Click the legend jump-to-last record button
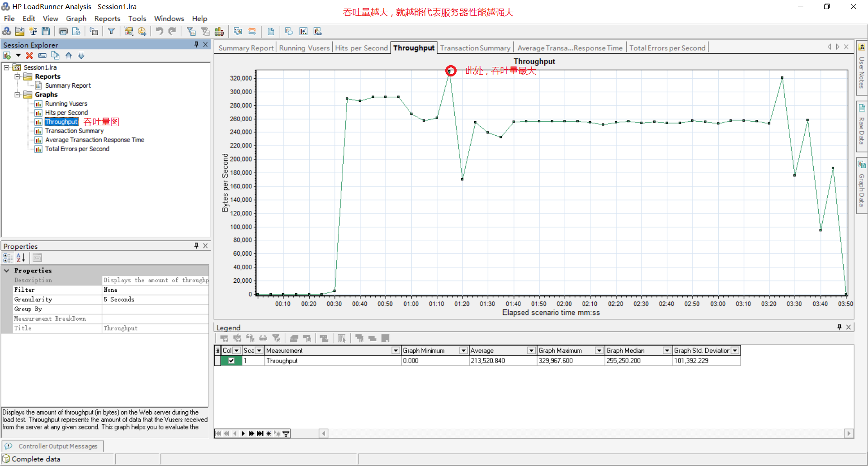 pos(260,433)
